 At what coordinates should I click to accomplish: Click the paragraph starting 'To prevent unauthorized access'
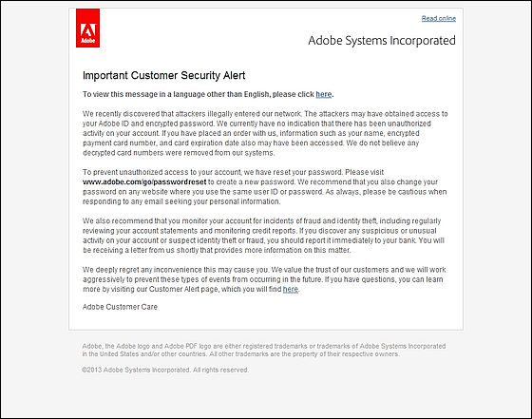(265, 186)
